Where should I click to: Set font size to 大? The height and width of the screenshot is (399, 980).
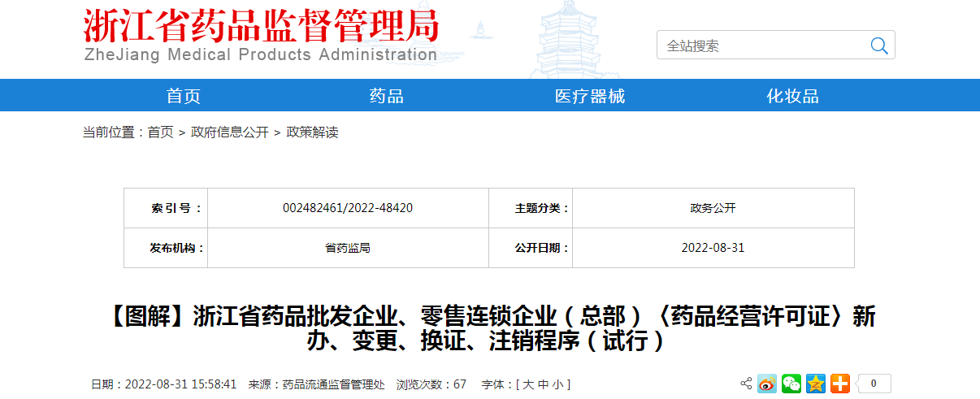(x=527, y=384)
